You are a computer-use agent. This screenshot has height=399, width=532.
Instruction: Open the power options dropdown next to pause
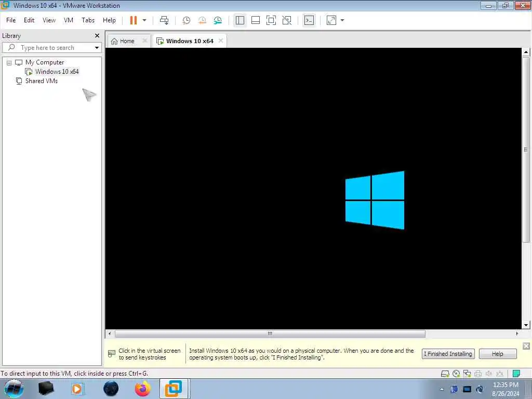(x=144, y=20)
